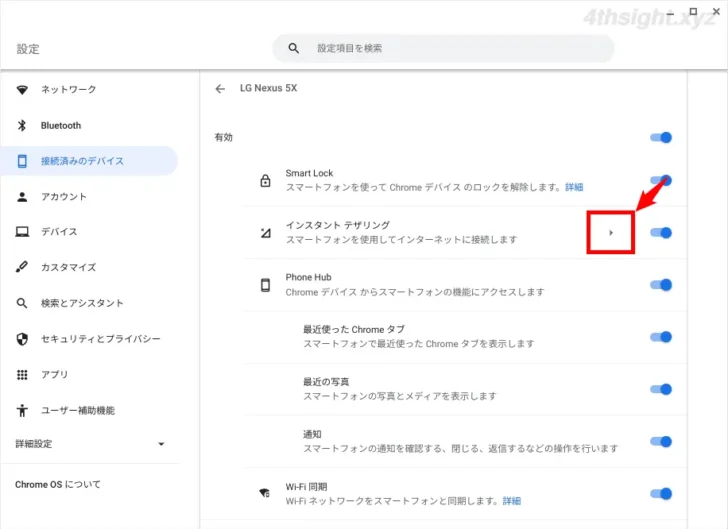Click the search and assistant magnifier icon in sidebar
Viewport: 728px width, 529px height.
click(x=22, y=303)
